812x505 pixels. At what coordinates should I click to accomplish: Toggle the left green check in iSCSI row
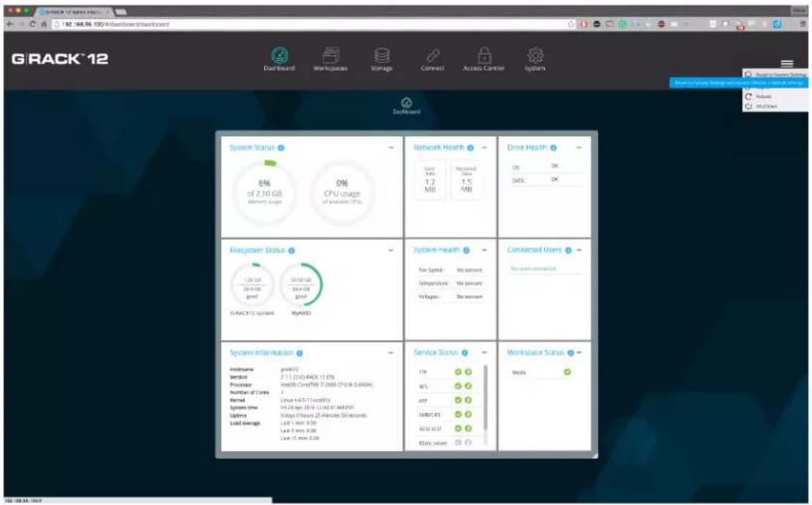coord(458,428)
